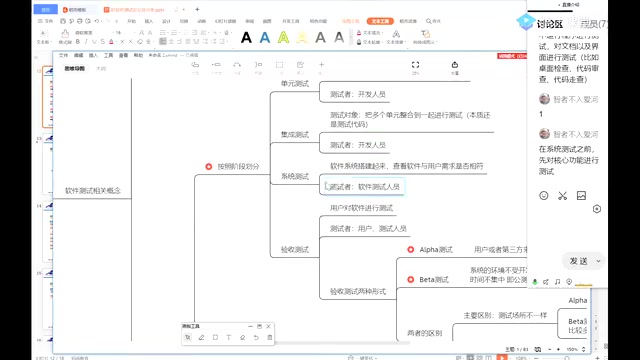
Task: Click the Beta测试 node in mind map
Action: point(434,280)
